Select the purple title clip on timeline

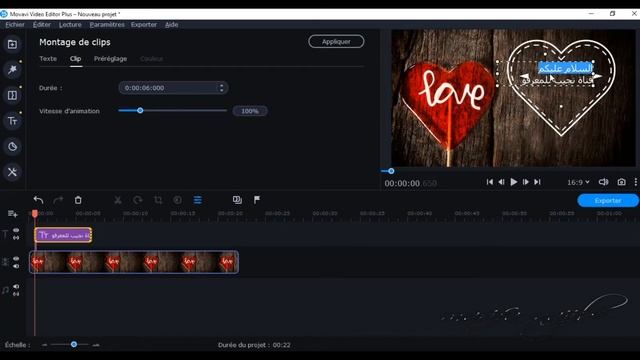[x=63, y=235]
